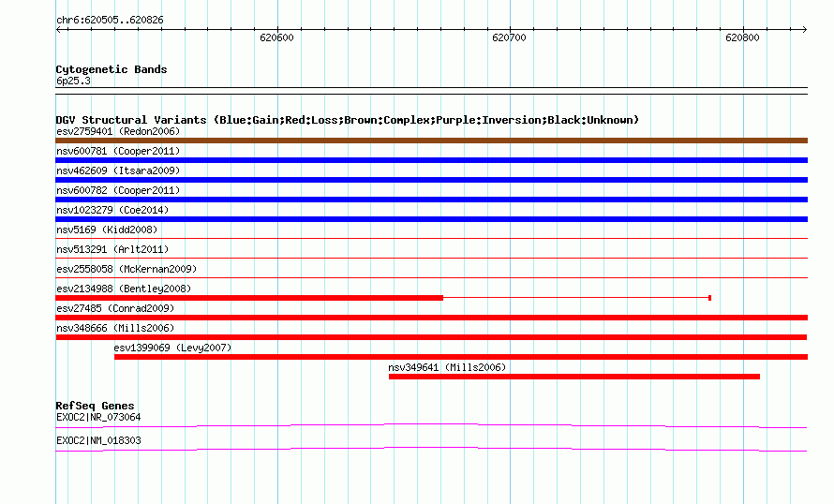Click the EXOC2|NR_073064 gene label

pos(98,417)
